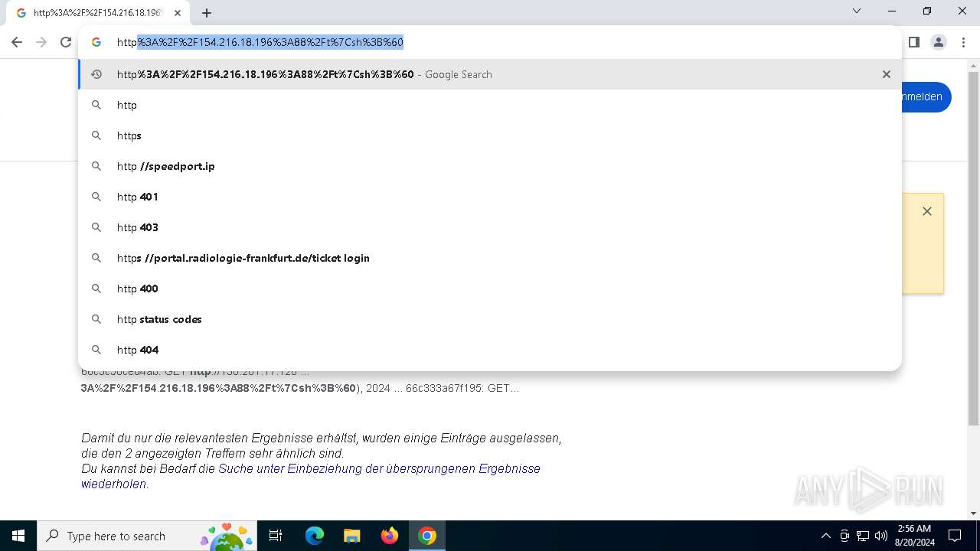
Task: Click the browser back arrow
Action: (x=17, y=42)
